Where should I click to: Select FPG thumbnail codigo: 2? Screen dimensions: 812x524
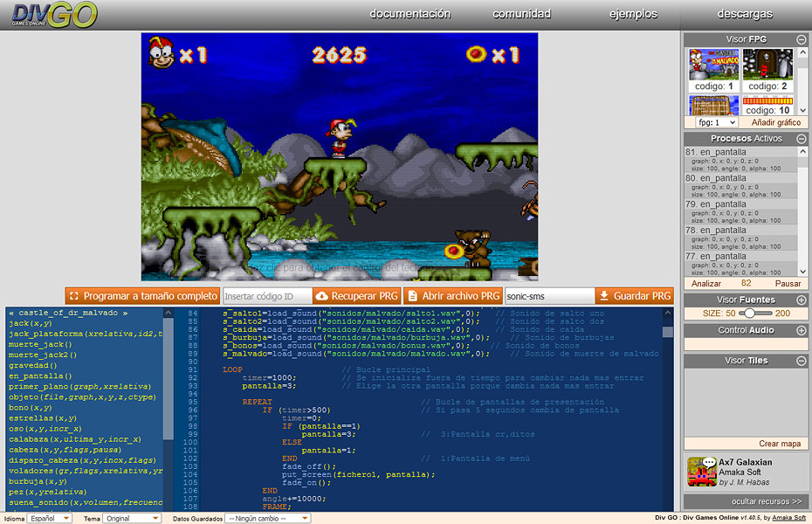767,70
